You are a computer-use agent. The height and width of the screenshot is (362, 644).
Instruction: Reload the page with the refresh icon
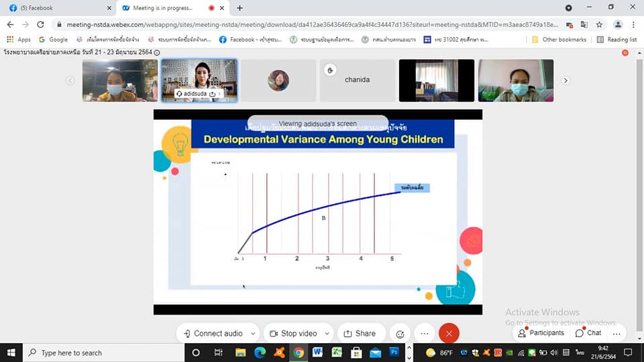tap(40, 25)
